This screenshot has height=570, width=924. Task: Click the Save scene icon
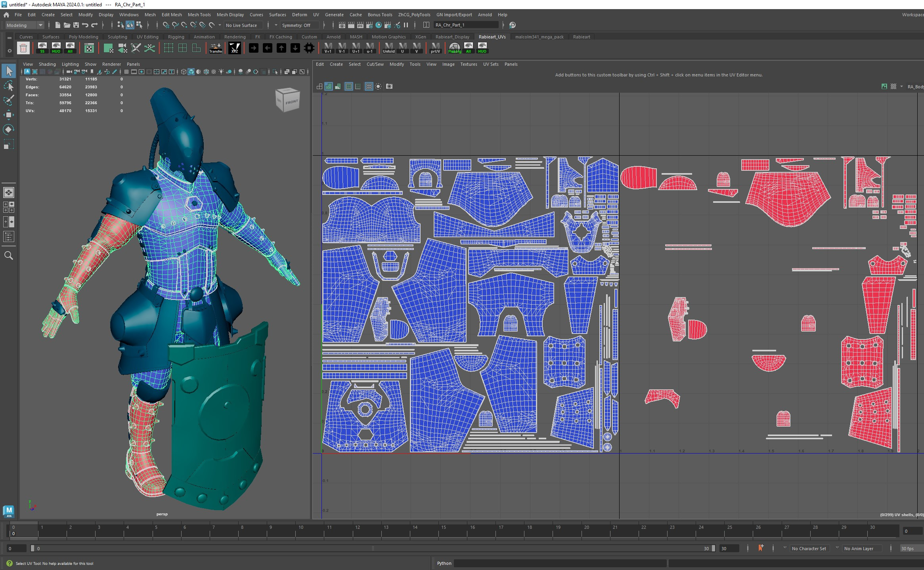click(x=76, y=25)
